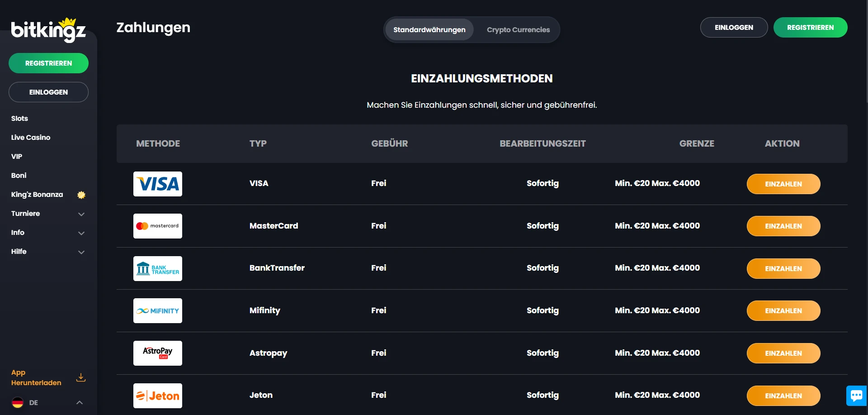Click the German flag icon
868x415 pixels.
(x=18, y=402)
